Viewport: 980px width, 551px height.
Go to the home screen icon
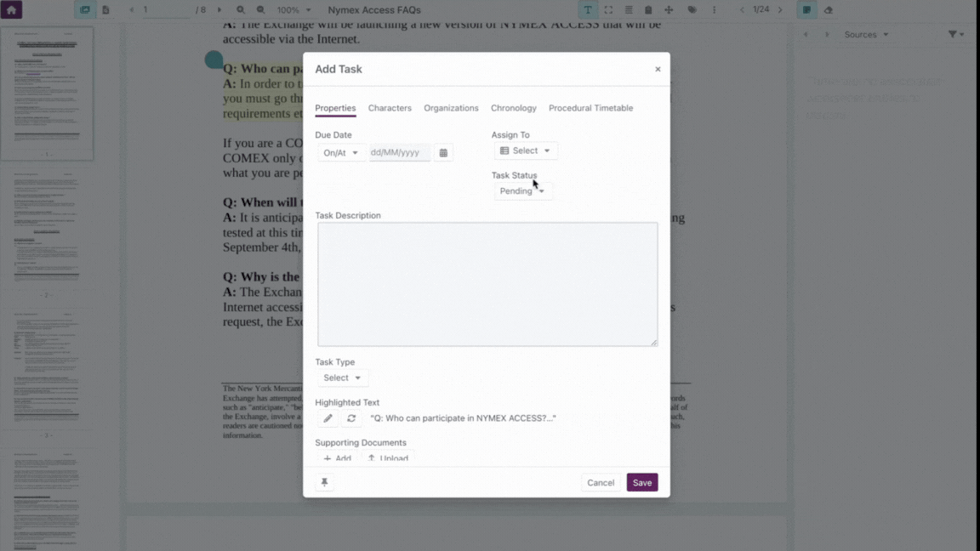pos(11,9)
